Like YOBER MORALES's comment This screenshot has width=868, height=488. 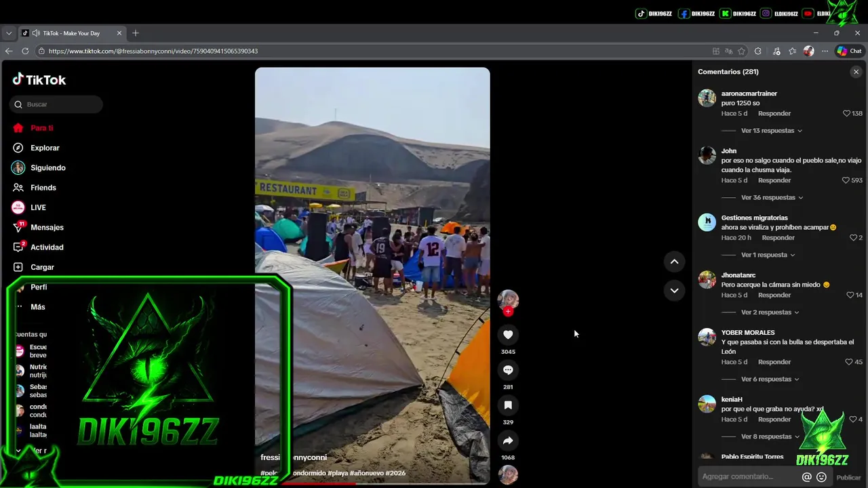(848, 362)
